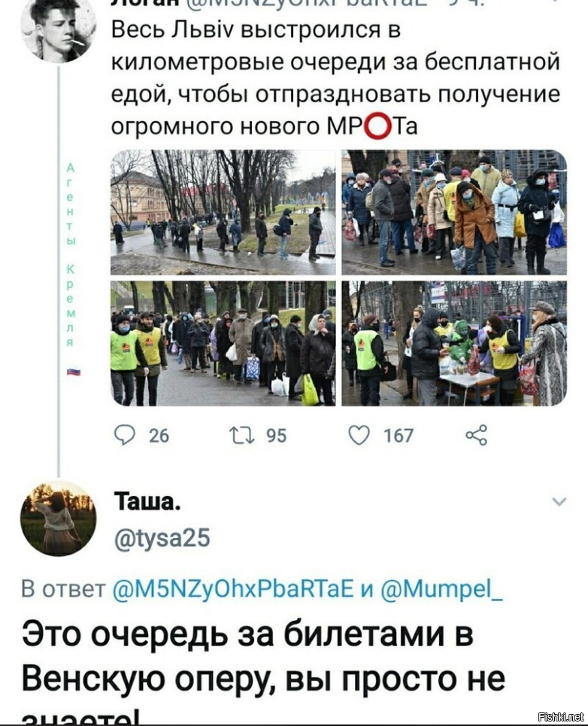Open the share icon on the tweet
This screenshot has width=588, height=726.
(477, 436)
